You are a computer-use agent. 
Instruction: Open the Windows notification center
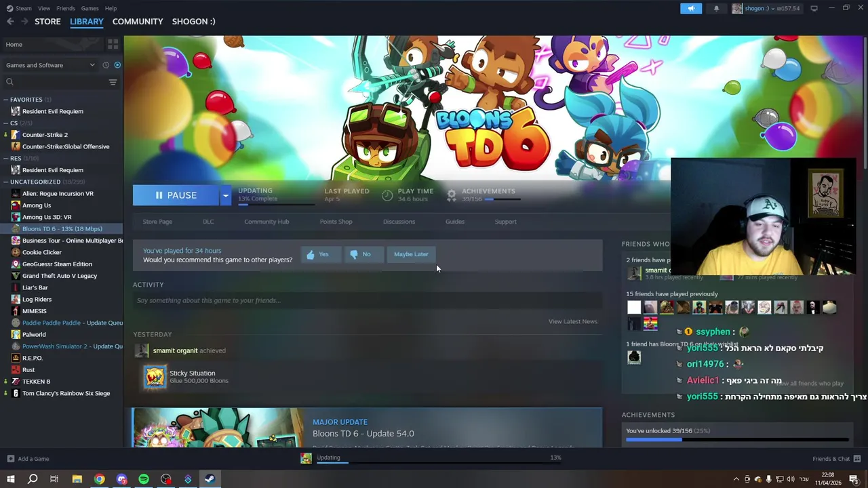pos(854,479)
